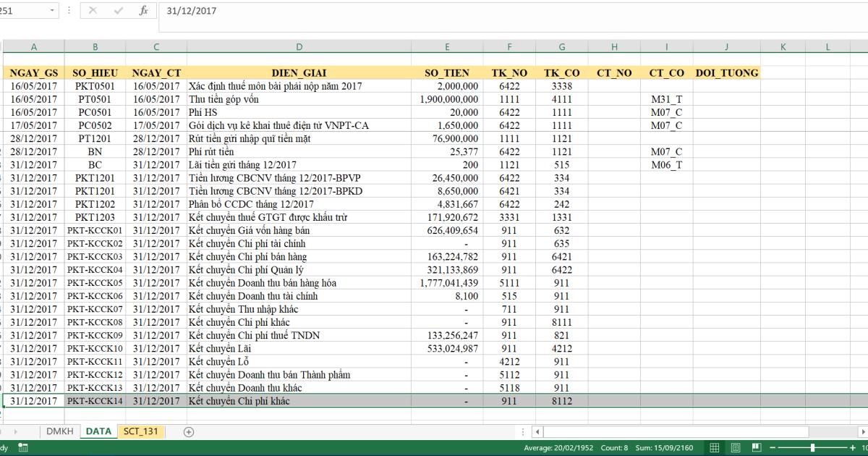
Task: Select column D by its header
Action: tap(299, 46)
